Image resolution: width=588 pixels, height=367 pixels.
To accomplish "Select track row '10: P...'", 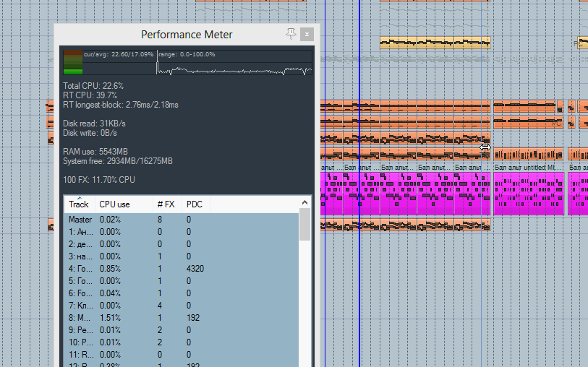I will tap(182, 342).
